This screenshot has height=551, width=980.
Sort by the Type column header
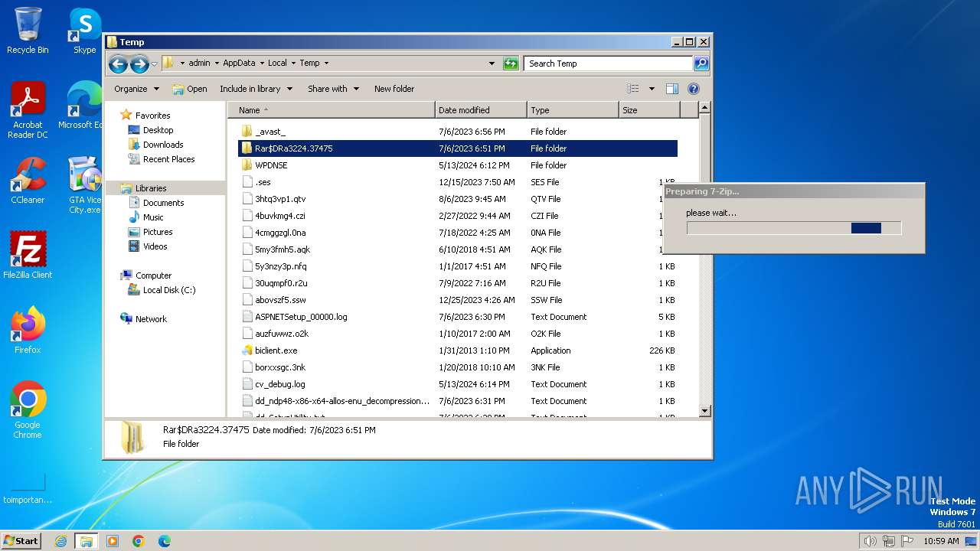point(573,110)
